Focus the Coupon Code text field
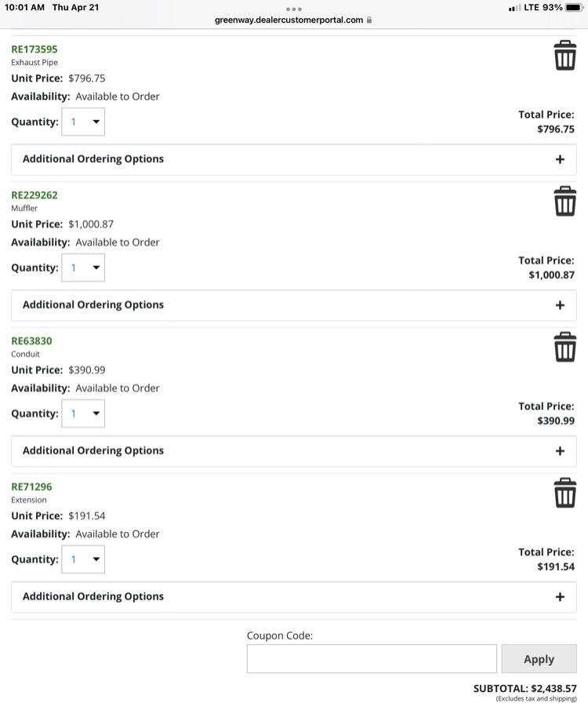 (372, 658)
